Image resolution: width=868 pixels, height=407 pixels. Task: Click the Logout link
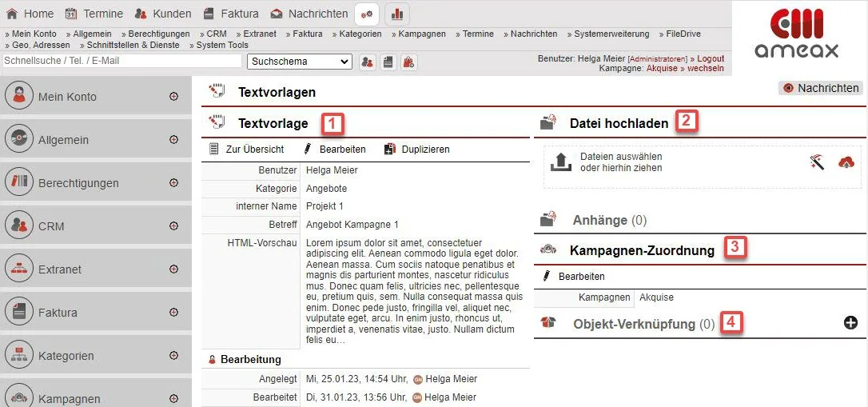click(x=710, y=59)
